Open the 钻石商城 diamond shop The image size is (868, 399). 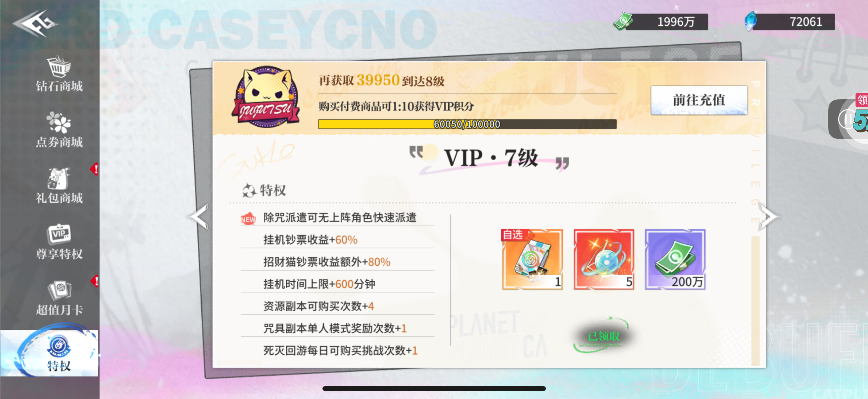point(59,74)
